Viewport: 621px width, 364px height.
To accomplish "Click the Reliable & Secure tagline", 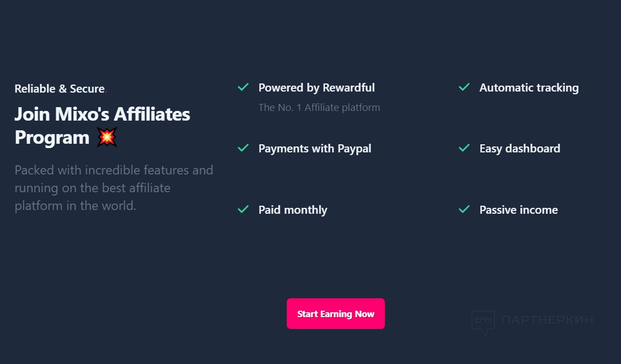I will [x=59, y=89].
